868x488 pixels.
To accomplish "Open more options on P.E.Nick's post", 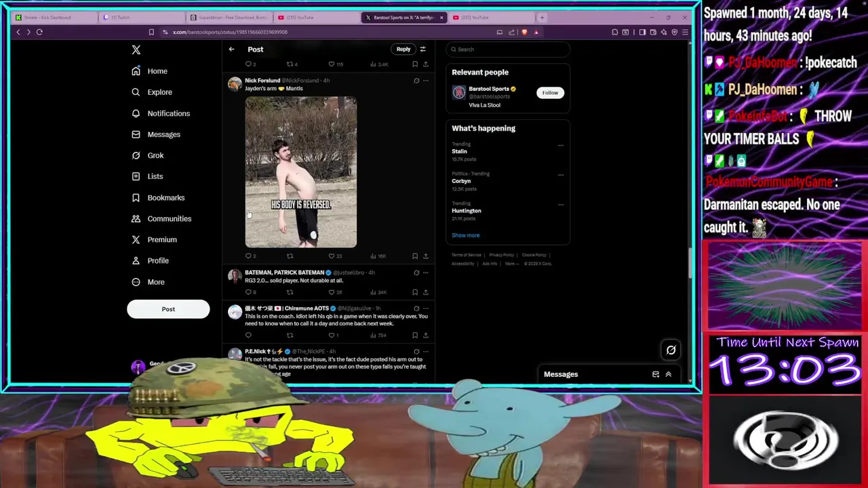I will pyautogui.click(x=425, y=352).
